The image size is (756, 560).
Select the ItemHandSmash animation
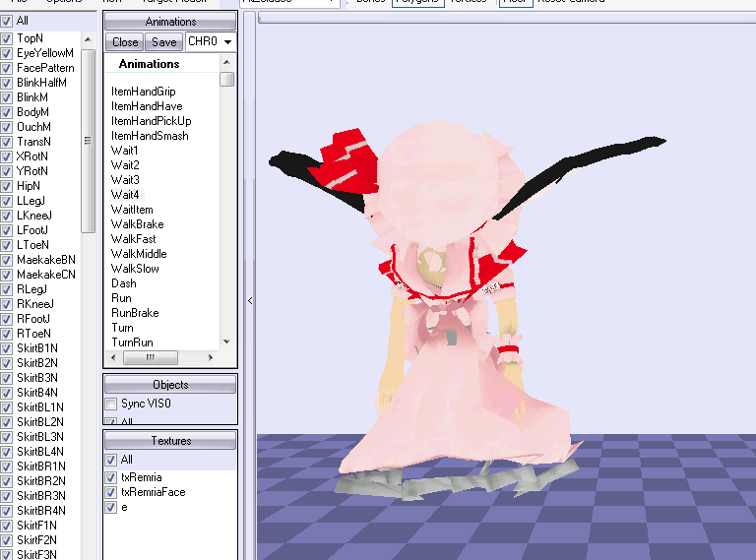(150, 136)
